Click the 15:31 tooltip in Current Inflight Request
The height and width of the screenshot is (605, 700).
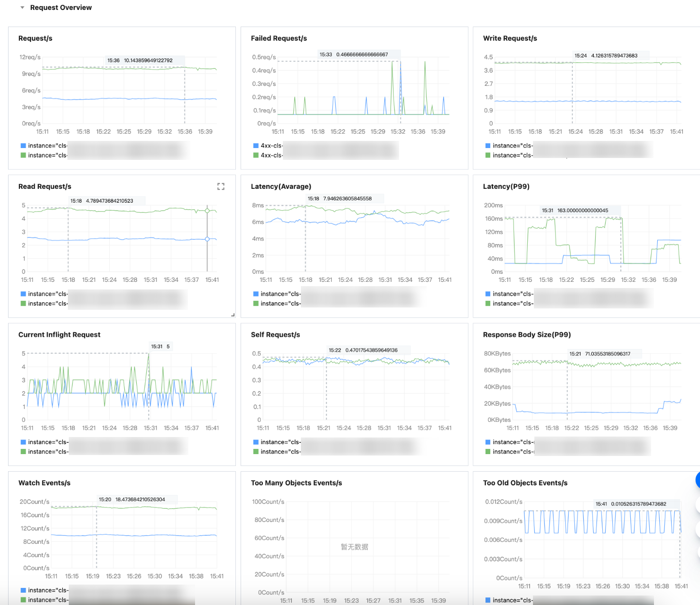coord(160,346)
